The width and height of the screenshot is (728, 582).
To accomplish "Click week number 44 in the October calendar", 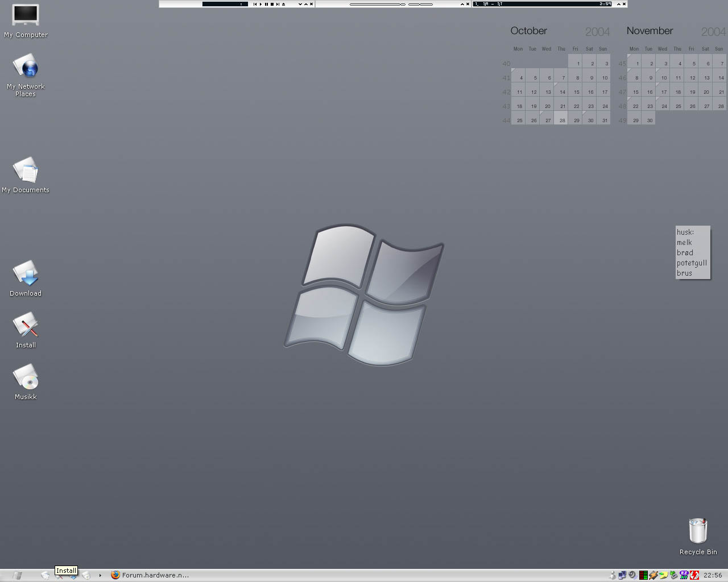I will (506, 120).
